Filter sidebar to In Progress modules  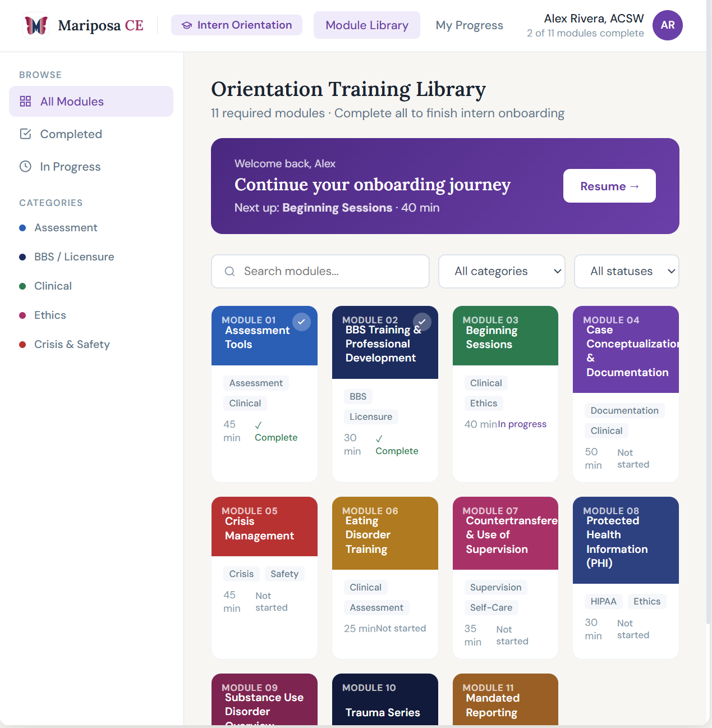pos(91,166)
